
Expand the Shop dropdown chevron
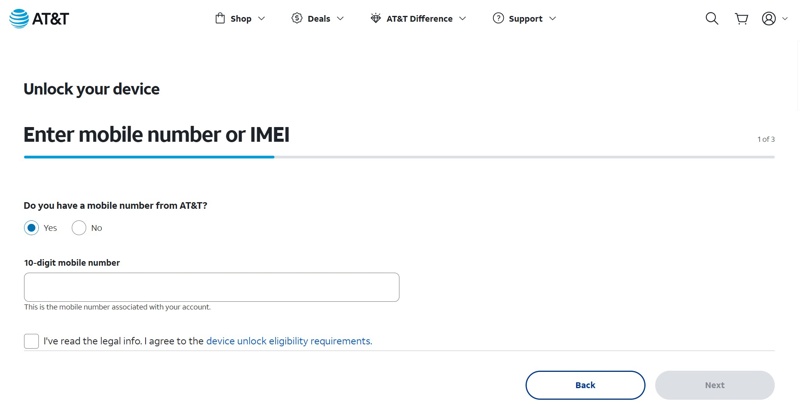click(262, 18)
